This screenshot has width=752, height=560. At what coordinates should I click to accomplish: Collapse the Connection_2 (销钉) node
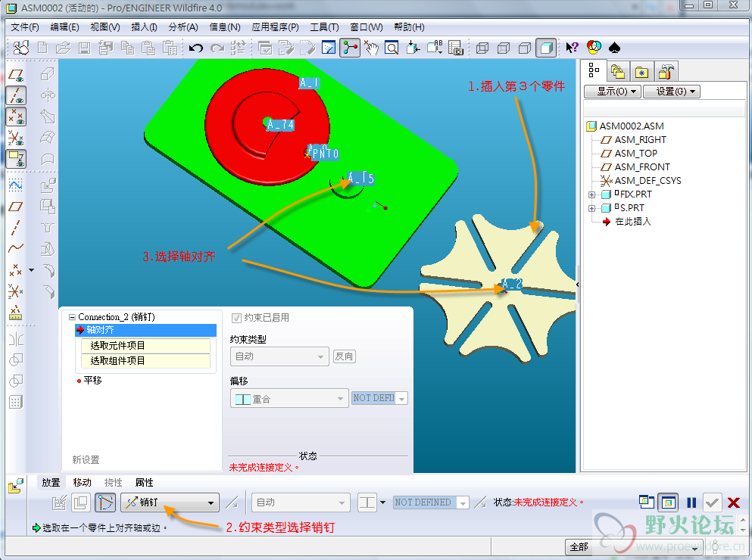73,317
